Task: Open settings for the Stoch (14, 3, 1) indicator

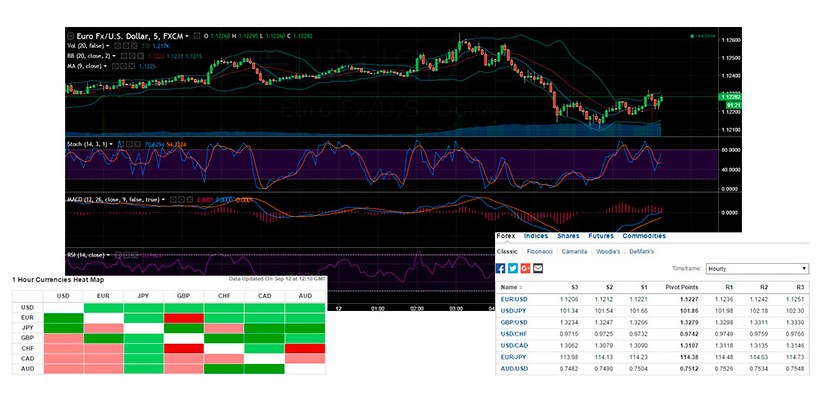Action: (129, 144)
